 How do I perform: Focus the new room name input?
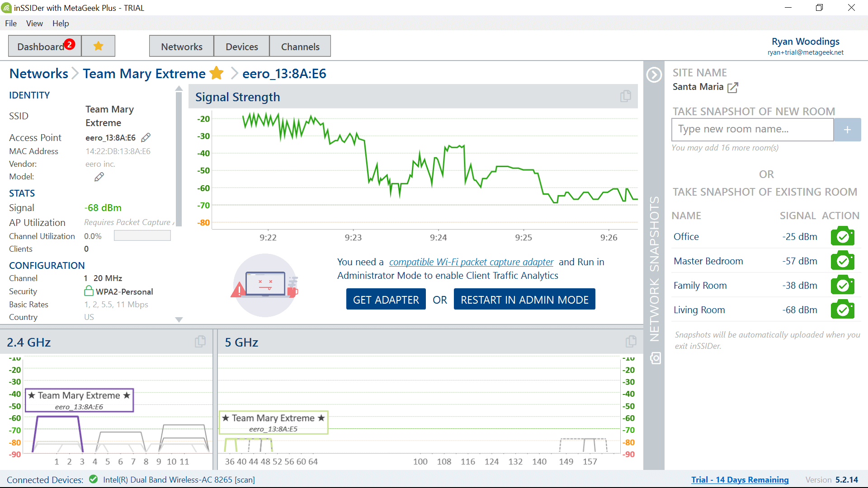pos(752,130)
